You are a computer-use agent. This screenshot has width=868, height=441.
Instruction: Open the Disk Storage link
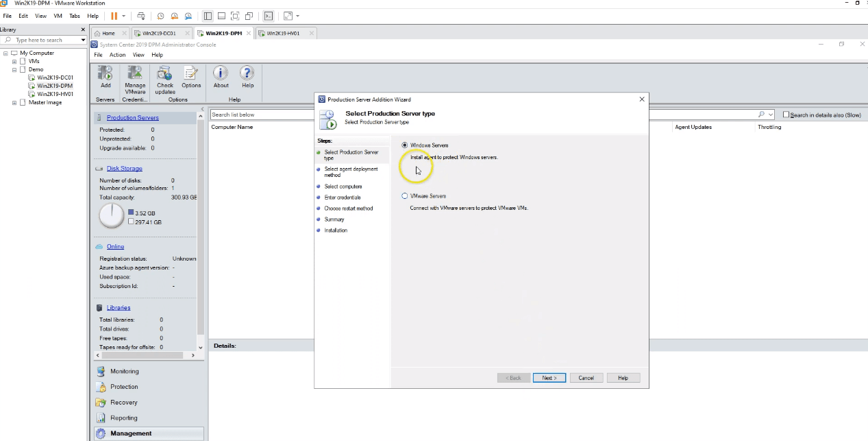click(125, 168)
